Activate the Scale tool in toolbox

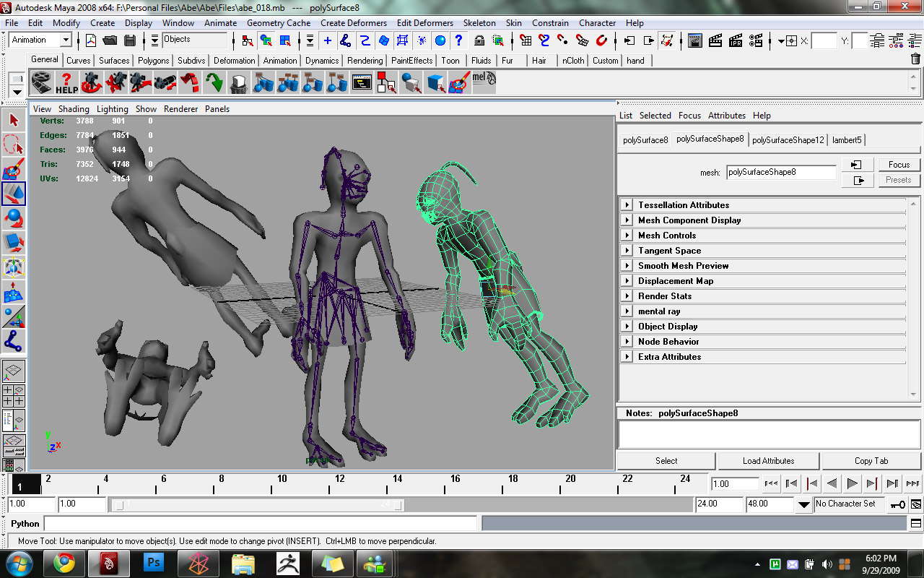(14, 242)
